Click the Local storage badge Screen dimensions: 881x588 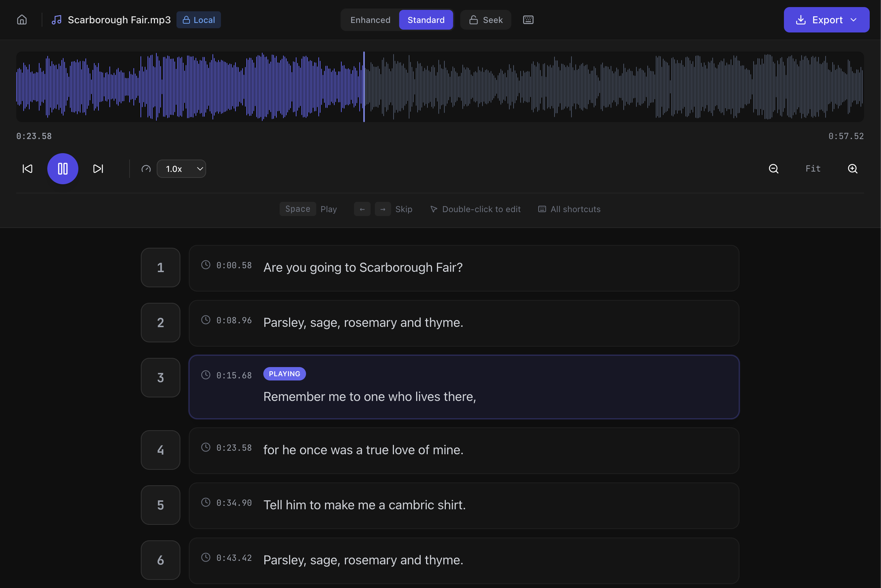click(198, 20)
